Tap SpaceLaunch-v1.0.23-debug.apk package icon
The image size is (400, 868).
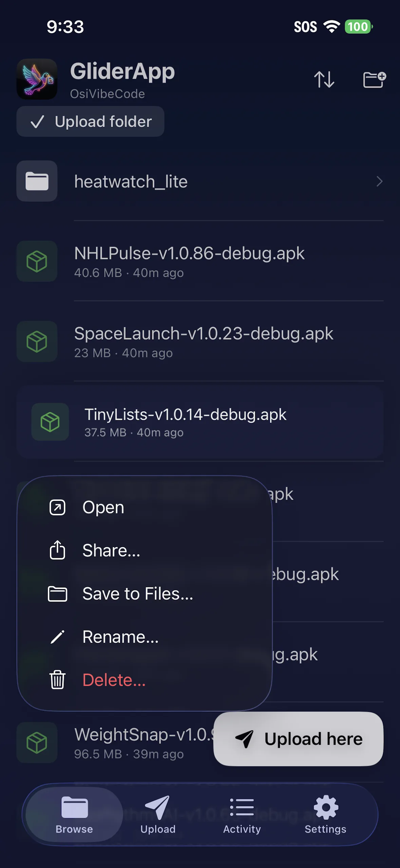click(x=37, y=341)
